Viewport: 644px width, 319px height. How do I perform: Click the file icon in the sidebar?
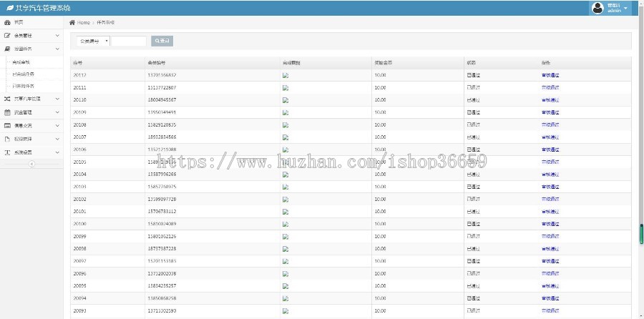(7, 139)
